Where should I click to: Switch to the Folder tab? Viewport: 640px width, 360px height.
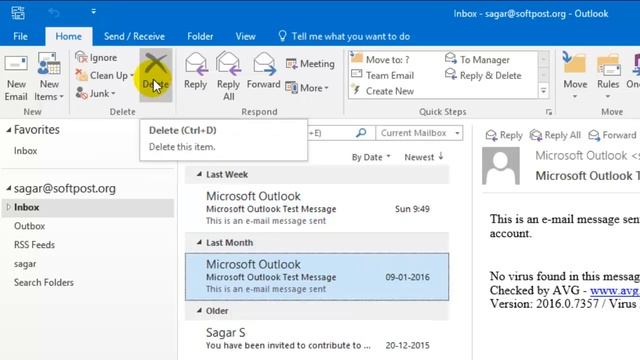tap(200, 36)
